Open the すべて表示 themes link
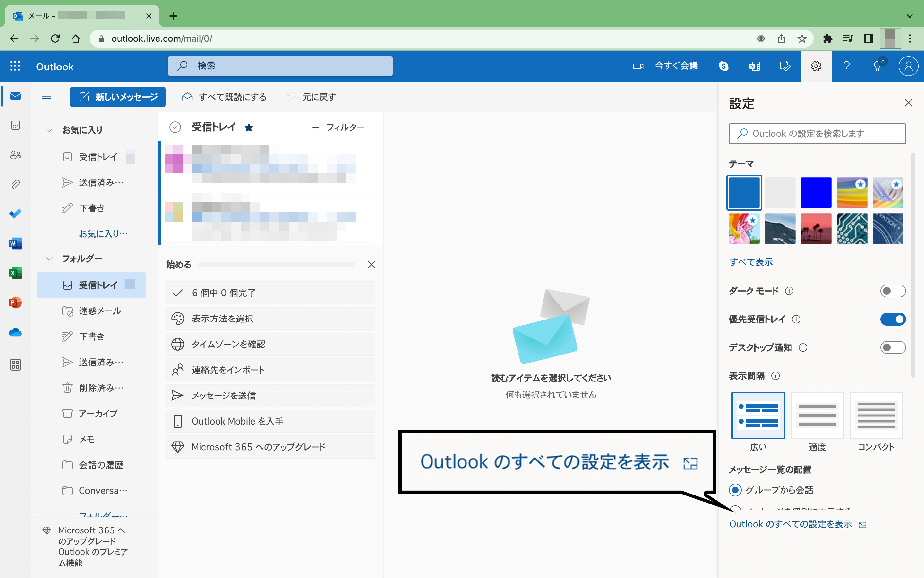This screenshot has width=924, height=578. pos(751,262)
